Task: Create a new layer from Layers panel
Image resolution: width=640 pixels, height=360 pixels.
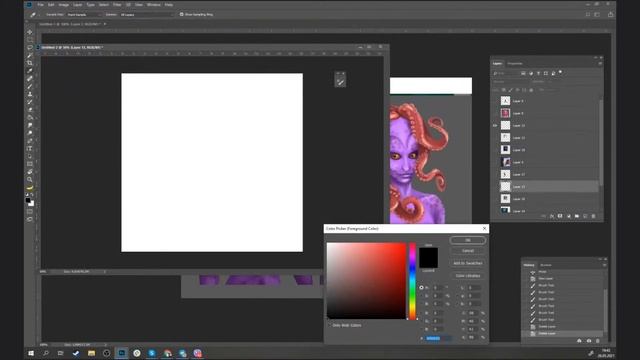Action: click(585, 216)
